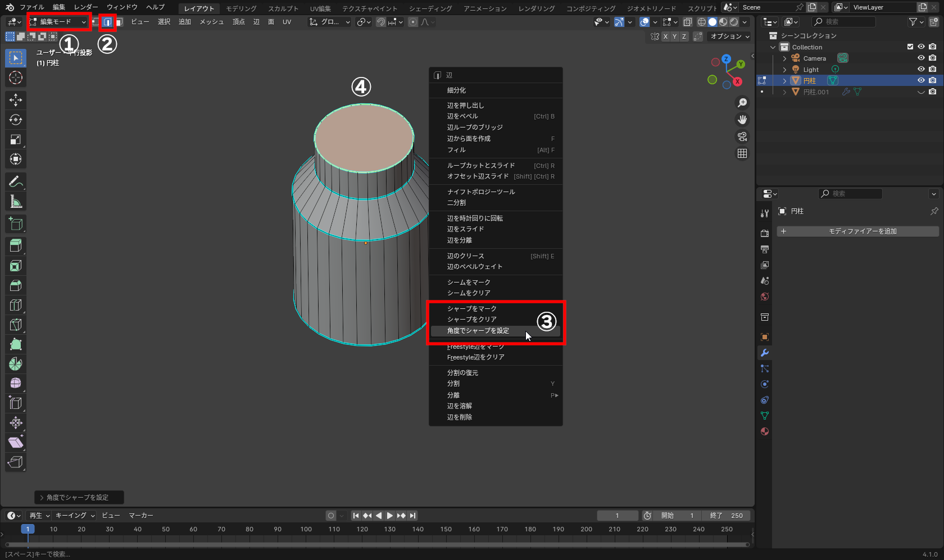
Task: Select the Measure tool
Action: [x=16, y=202]
